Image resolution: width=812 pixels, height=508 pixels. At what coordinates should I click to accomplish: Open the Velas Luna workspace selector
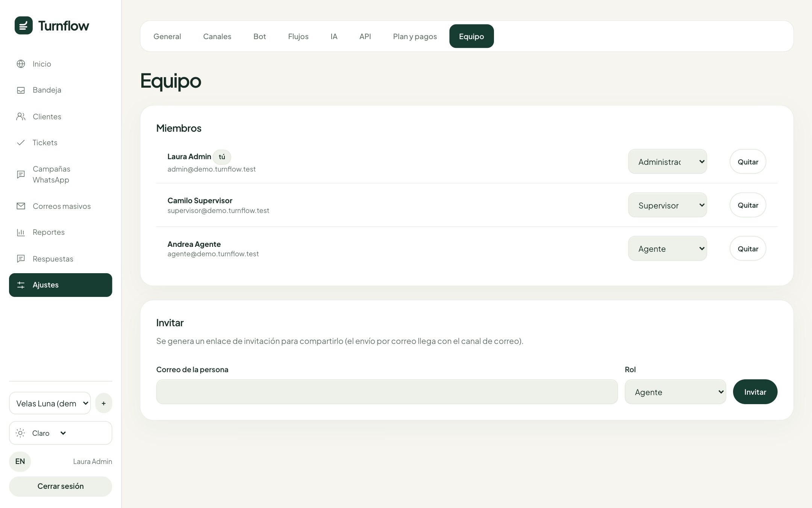pos(50,403)
